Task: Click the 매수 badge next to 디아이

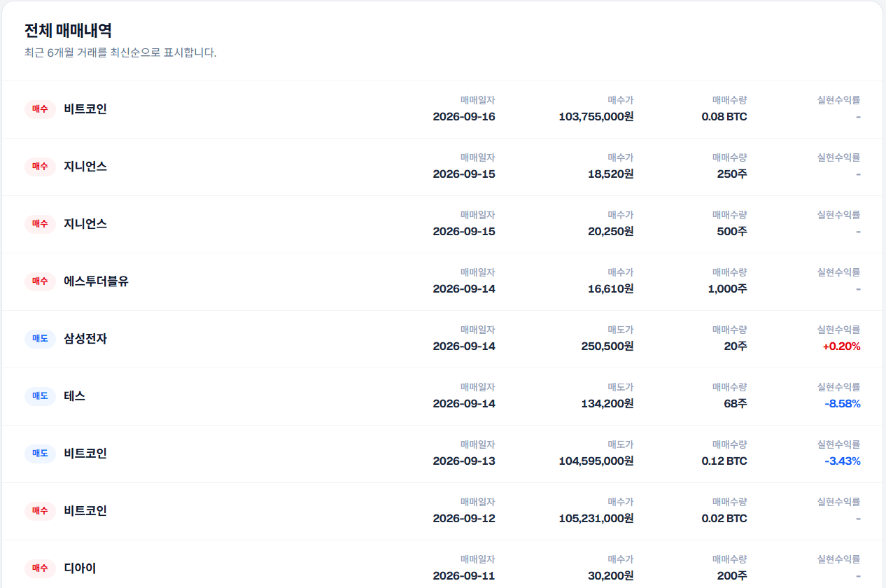Action: click(x=40, y=568)
